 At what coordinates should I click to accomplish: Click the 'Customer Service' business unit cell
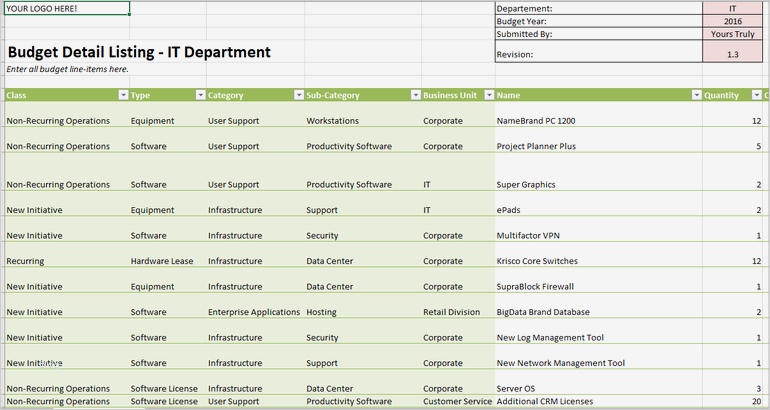tap(458, 401)
